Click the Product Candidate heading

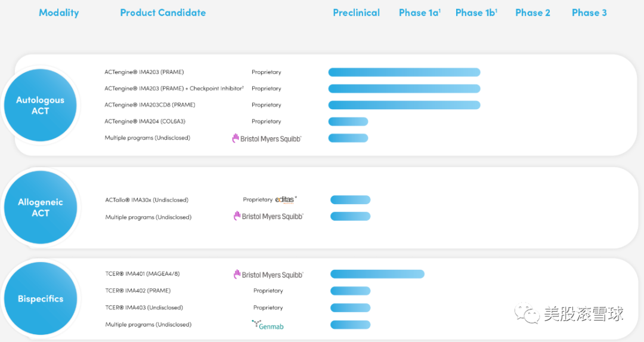coord(163,13)
